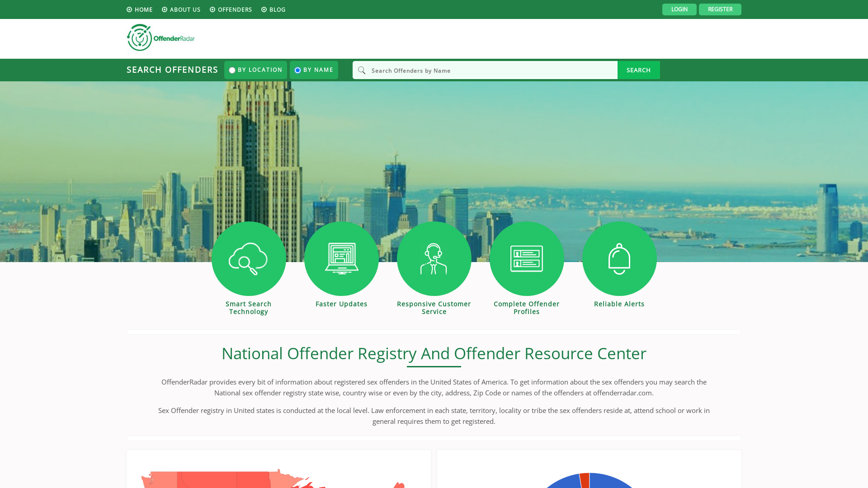
Task: Click the Smart Search cloud icon
Action: 249,258
